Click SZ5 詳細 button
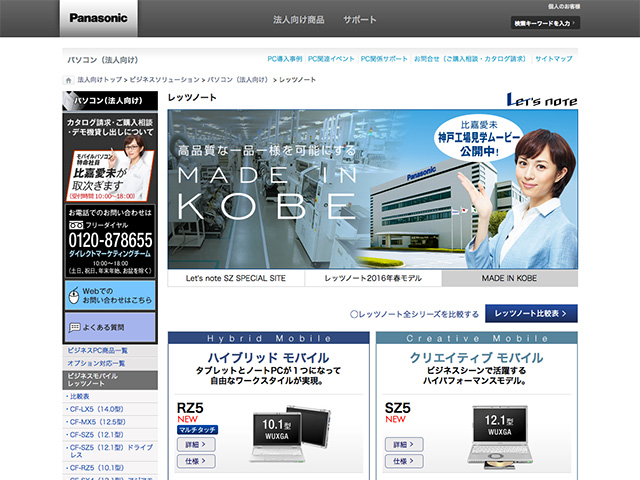The width and height of the screenshot is (640, 480). (404, 444)
